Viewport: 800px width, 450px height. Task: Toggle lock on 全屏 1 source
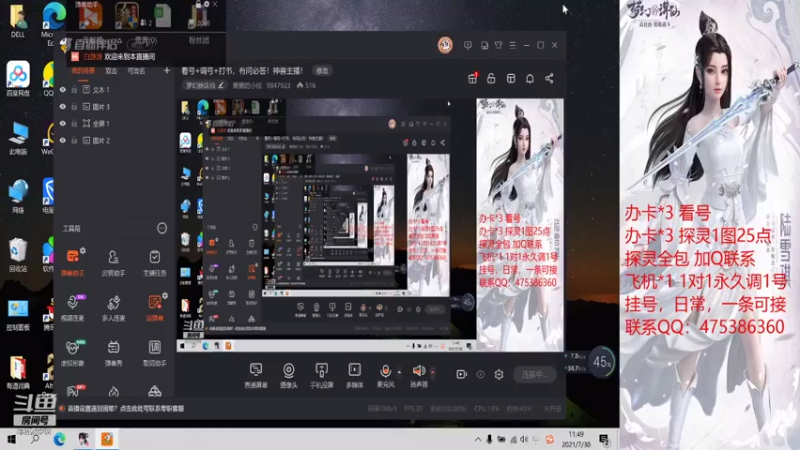pos(74,123)
